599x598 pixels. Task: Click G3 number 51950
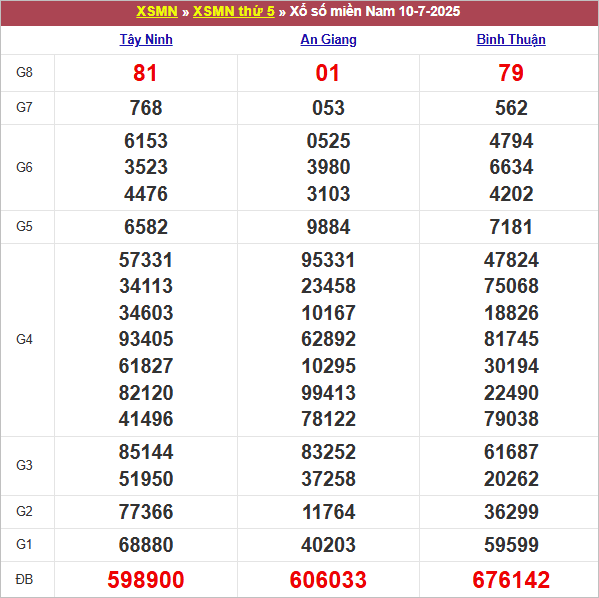(x=146, y=479)
